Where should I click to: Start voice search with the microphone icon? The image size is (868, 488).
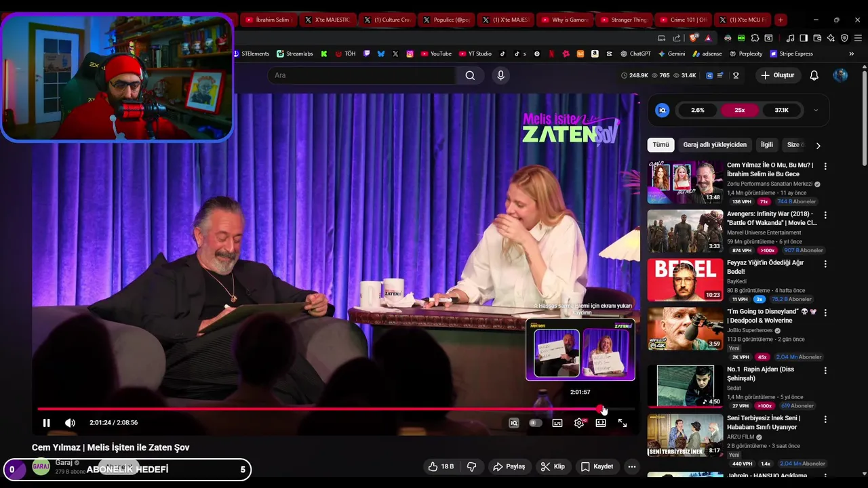point(501,75)
